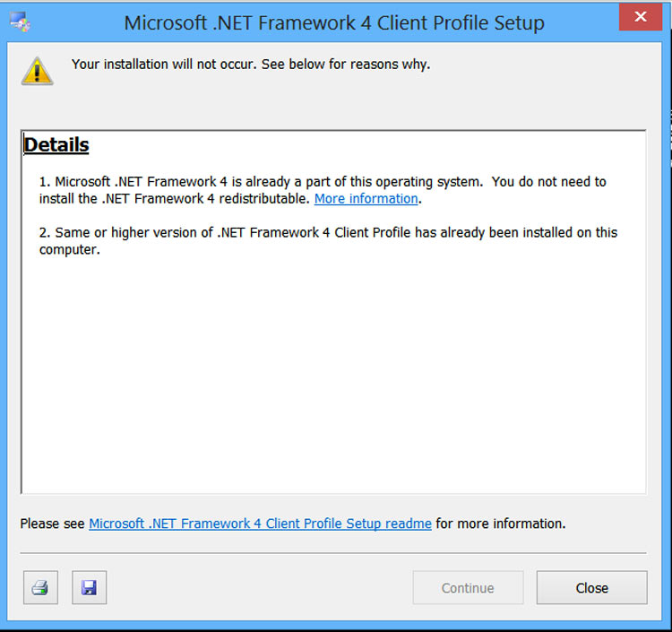
Task: Click the empty area of Details pane
Action: pyautogui.click(x=332, y=377)
